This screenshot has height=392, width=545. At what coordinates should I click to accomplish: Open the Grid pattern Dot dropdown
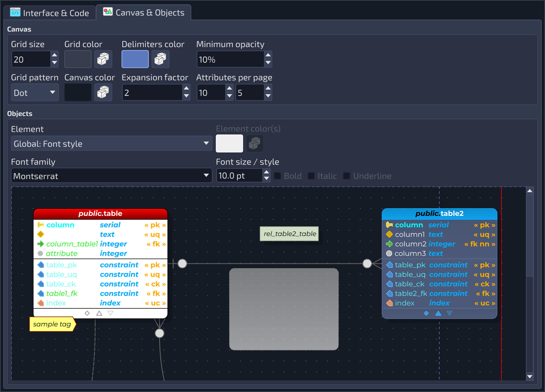[x=35, y=93]
